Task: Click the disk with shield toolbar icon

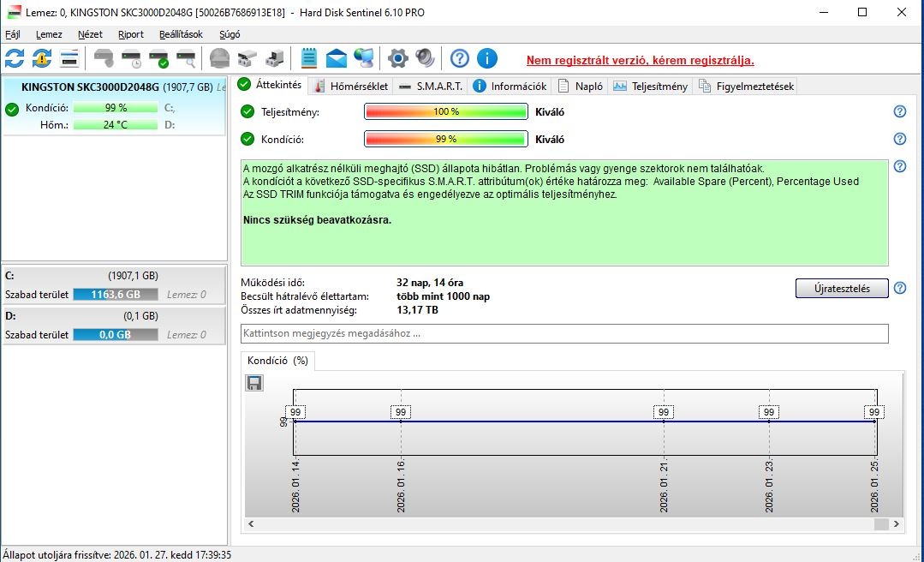Action: 104,58
